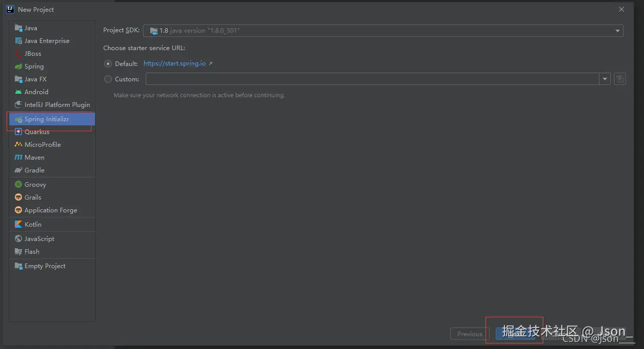Select the Grails icon entry

18,197
